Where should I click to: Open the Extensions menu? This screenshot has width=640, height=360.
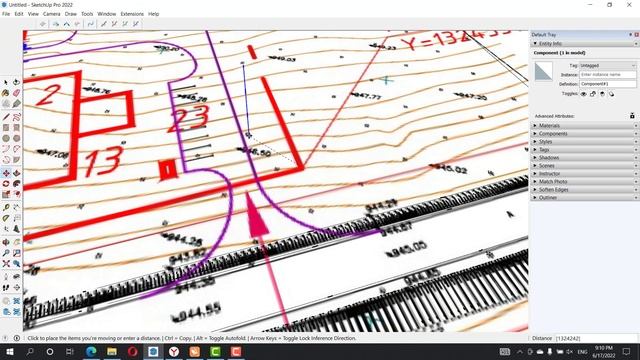(x=132, y=14)
